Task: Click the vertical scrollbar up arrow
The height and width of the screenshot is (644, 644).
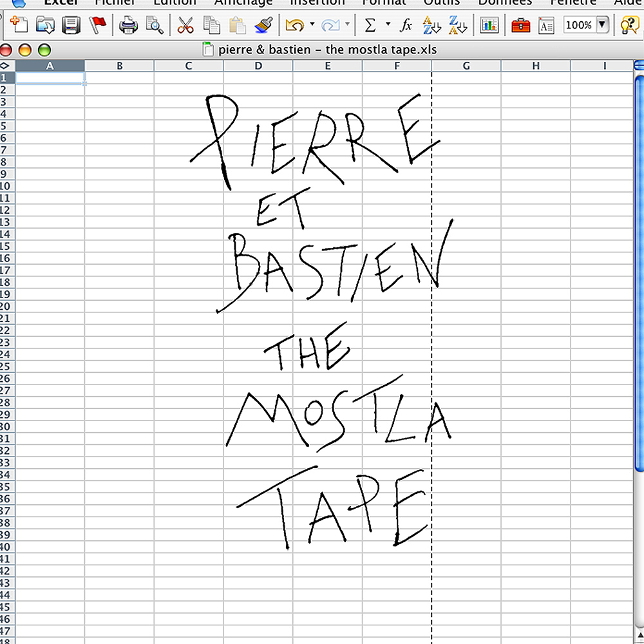Action: pyautogui.click(x=639, y=635)
